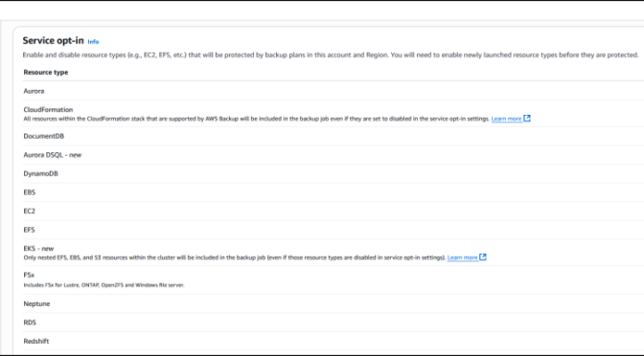Select the EKS - new label

click(x=38, y=249)
